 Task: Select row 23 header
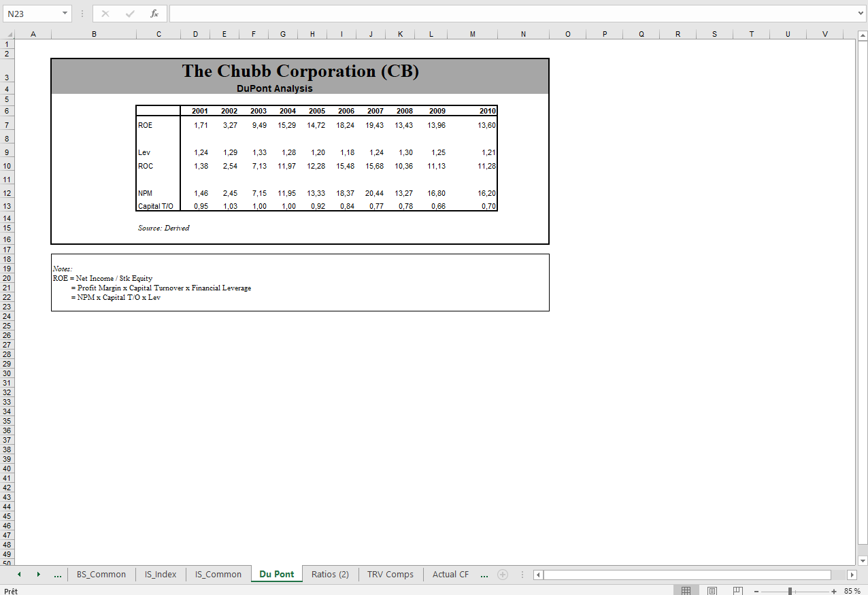[x=7, y=307]
